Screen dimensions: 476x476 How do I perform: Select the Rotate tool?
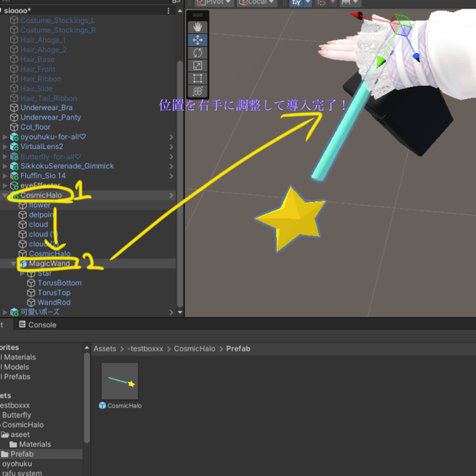coord(197,53)
